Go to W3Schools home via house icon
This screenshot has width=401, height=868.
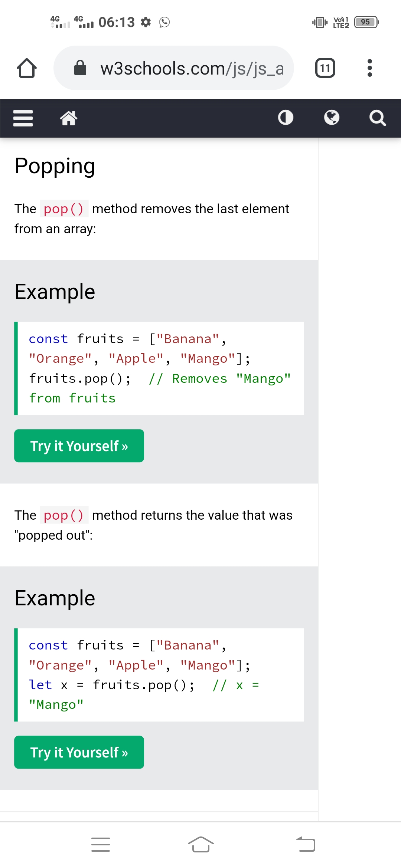point(69,118)
